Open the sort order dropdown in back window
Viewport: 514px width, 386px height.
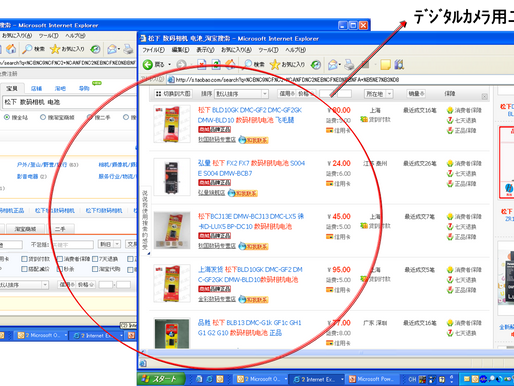[23, 285]
